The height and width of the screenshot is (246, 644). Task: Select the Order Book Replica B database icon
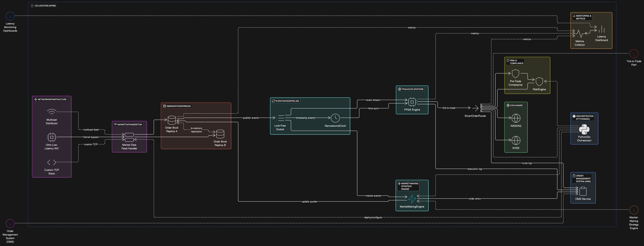(220, 134)
